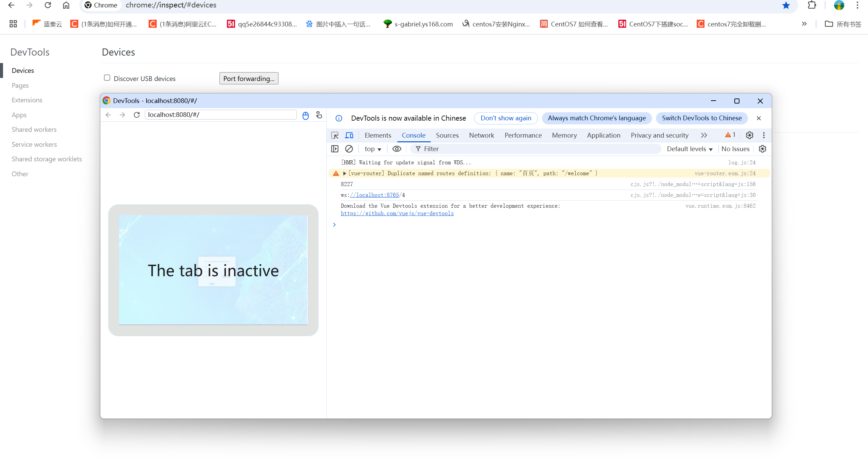The height and width of the screenshot is (468, 868).
Task: Reload the screencast page
Action: coord(137,115)
